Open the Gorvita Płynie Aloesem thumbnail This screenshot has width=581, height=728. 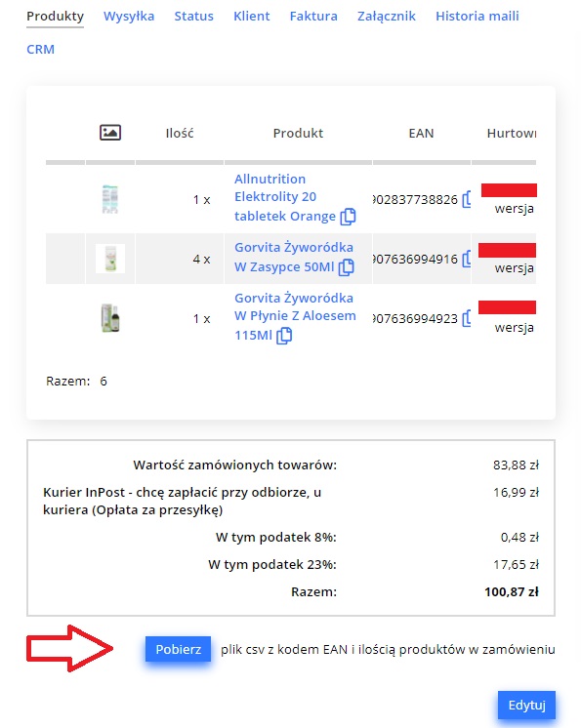110,318
